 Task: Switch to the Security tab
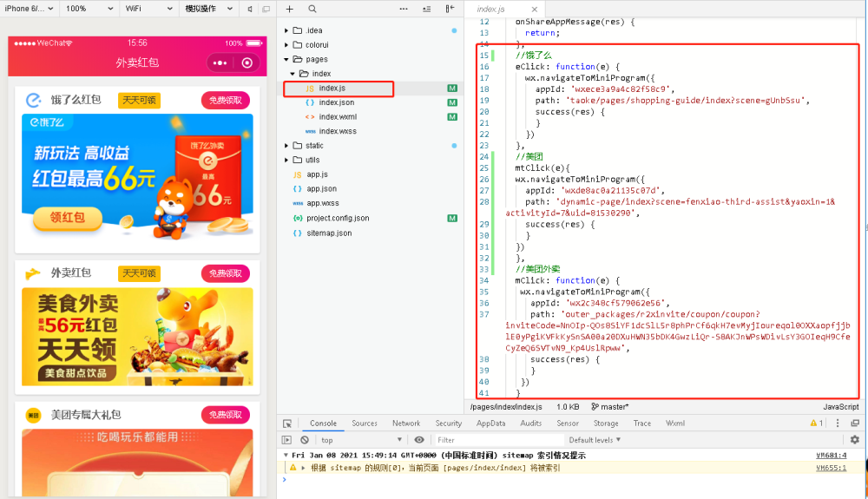tap(449, 423)
